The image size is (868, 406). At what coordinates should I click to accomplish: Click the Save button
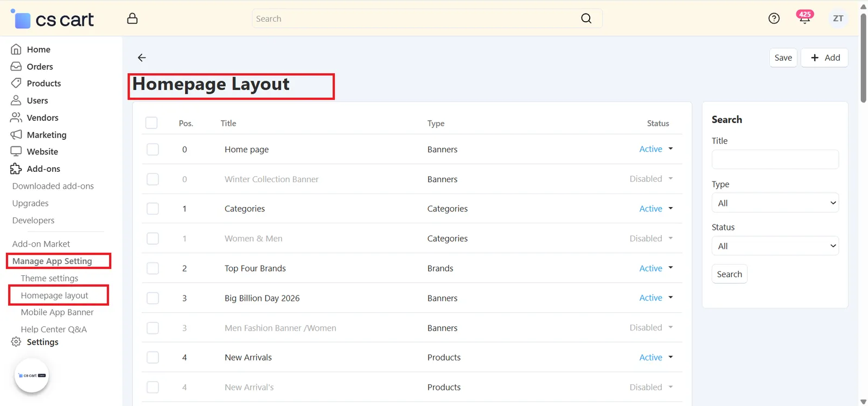(x=783, y=57)
